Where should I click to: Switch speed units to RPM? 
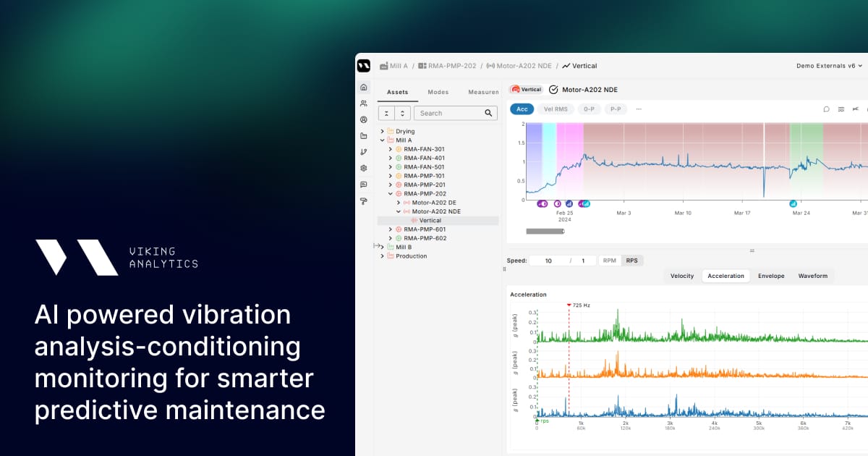tap(608, 260)
